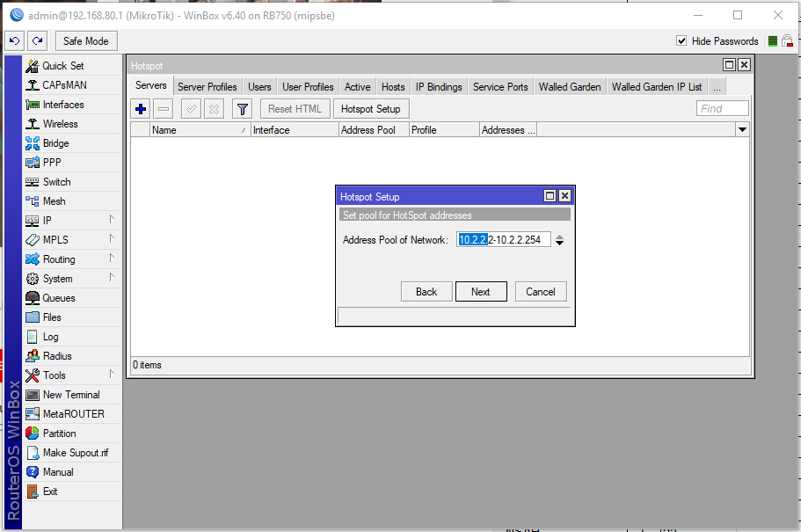801x532 pixels.
Task: Open the PPP menu
Action: click(71, 163)
